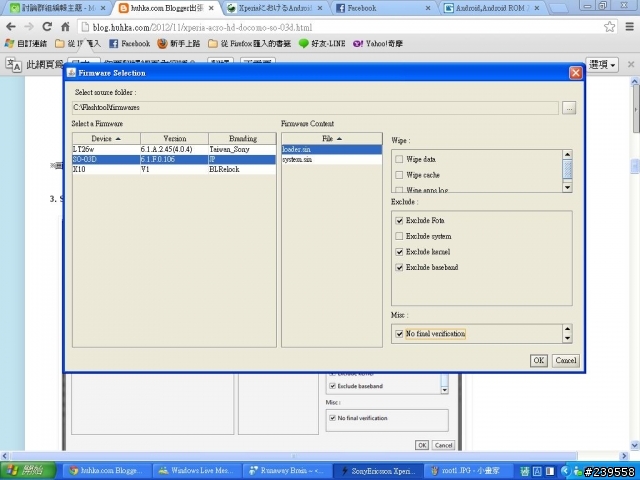This screenshot has width=640, height=480.
Task: Open the Runaway Brain taskbar item
Action: click(287, 471)
